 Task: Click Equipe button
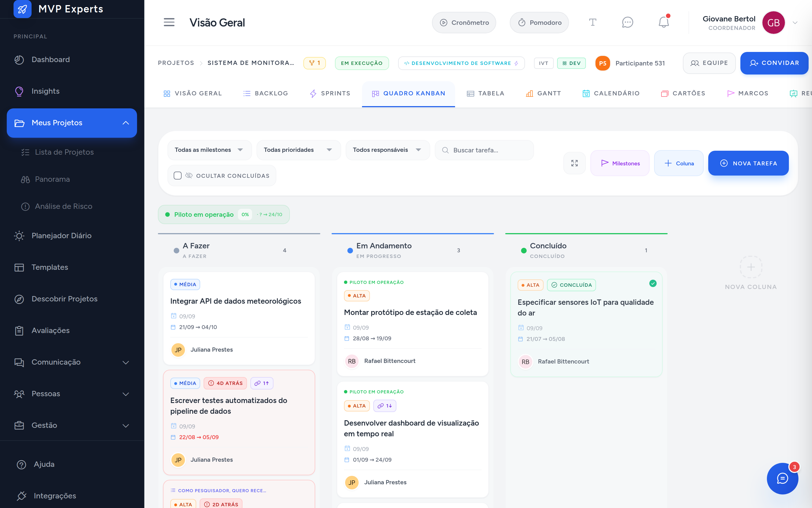(709, 63)
